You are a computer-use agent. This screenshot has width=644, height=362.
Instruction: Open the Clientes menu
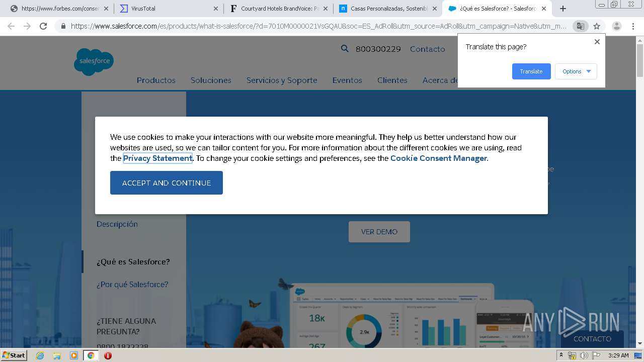(392, 80)
